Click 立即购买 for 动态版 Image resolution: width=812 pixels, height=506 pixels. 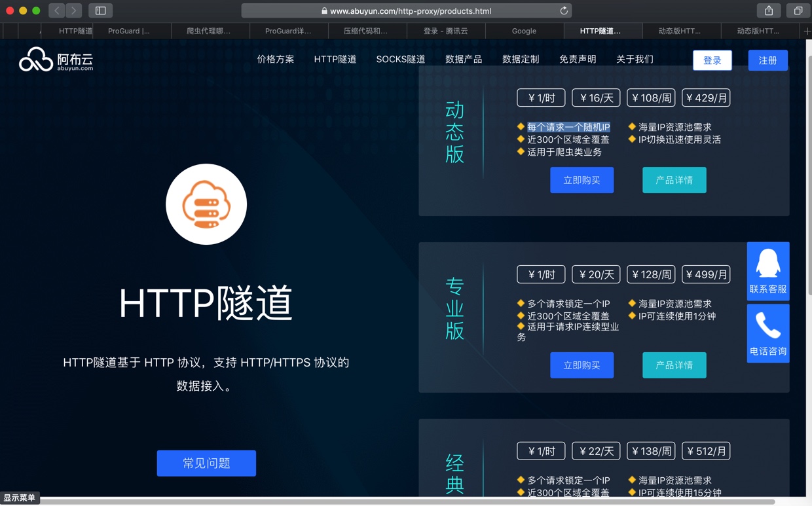582,180
